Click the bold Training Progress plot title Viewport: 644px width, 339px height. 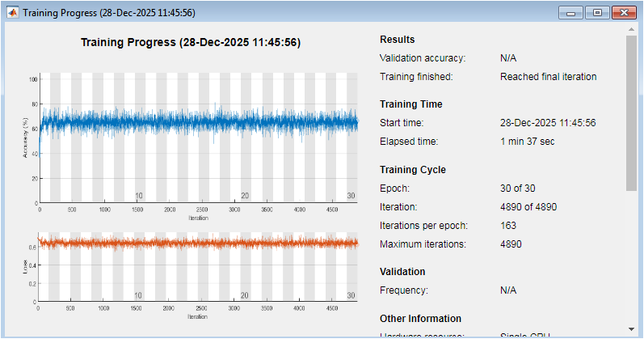click(x=191, y=42)
